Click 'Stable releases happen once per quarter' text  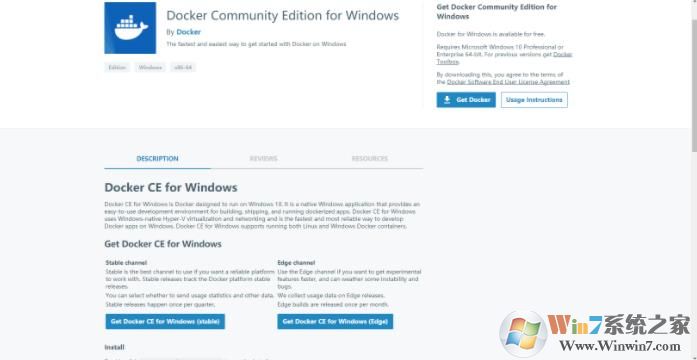161,304
